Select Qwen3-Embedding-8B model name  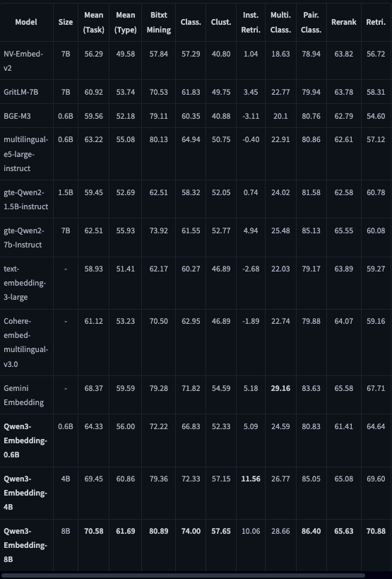tap(25, 545)
